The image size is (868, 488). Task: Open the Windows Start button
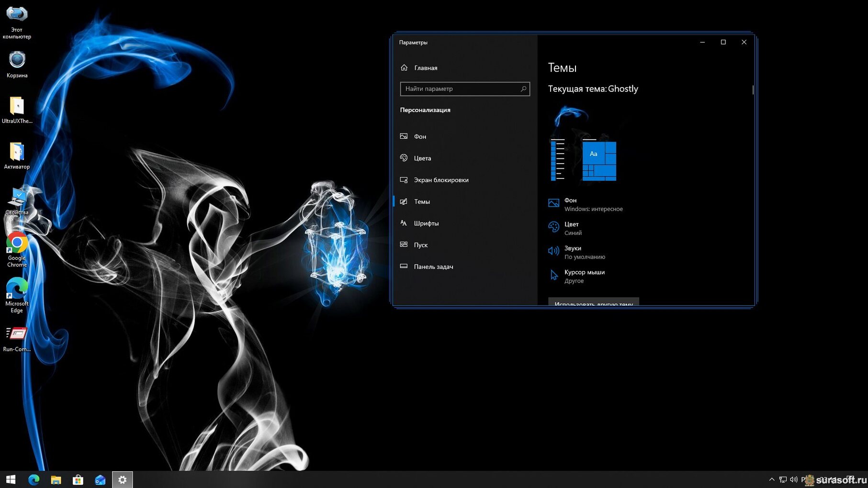(x=11, y=479)
